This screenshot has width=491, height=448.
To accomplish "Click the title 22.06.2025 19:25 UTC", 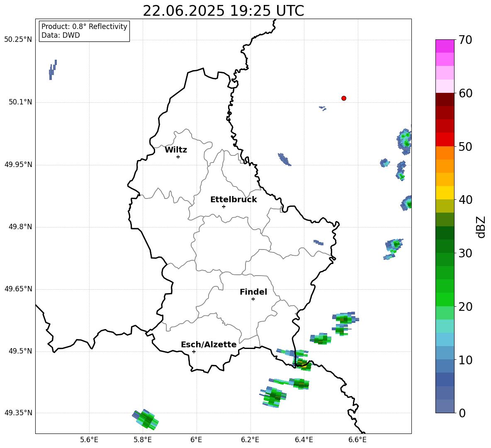I will 223,11.
